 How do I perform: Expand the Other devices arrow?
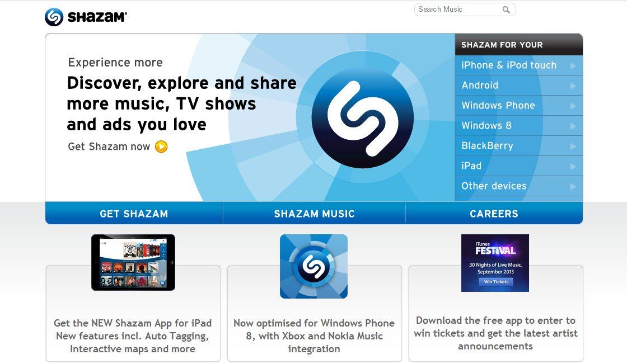coord(573,186)
